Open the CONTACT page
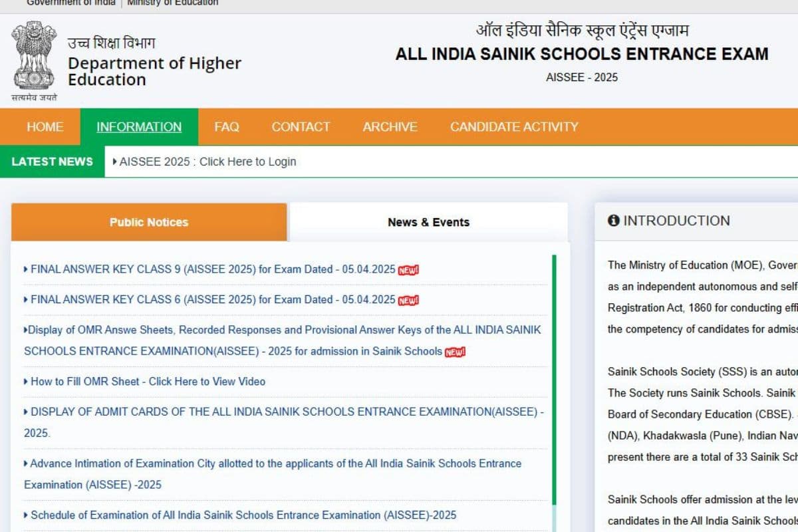 pos(301,127)
